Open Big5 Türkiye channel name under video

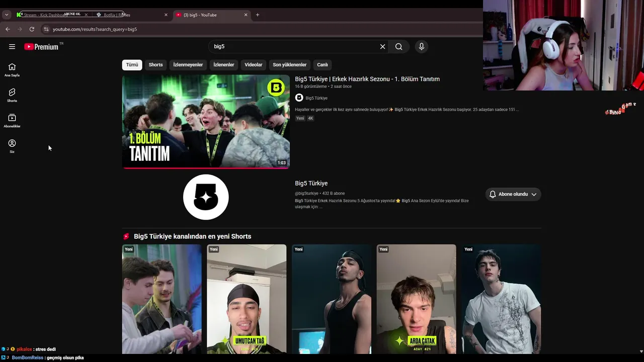(x=316, y=98)
